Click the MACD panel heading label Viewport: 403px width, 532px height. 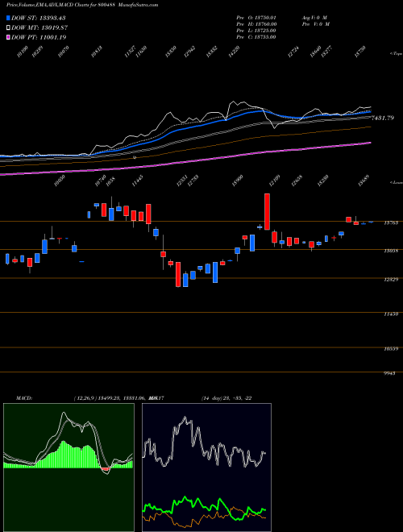coord(24,397)
